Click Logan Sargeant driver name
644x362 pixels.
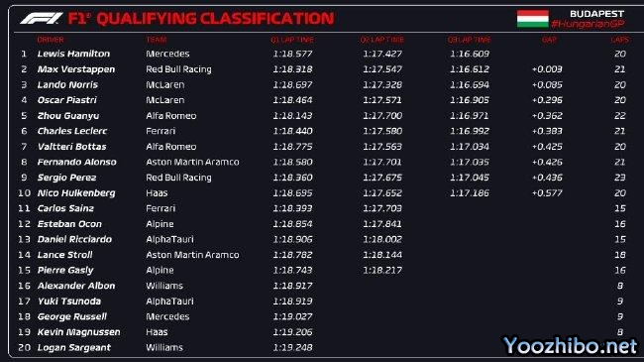pos(74,347)
